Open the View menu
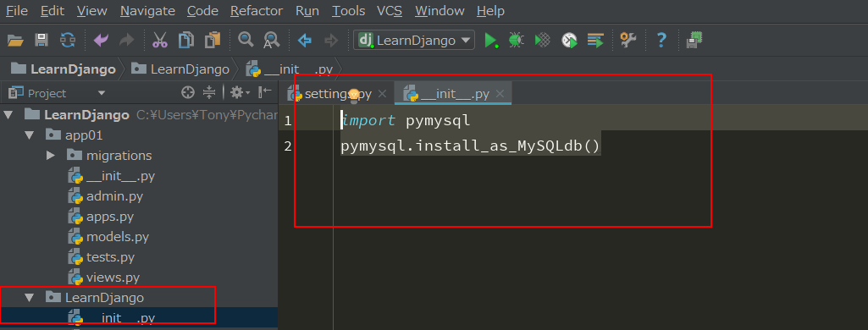868x330 pixels. tap(92, 10)
